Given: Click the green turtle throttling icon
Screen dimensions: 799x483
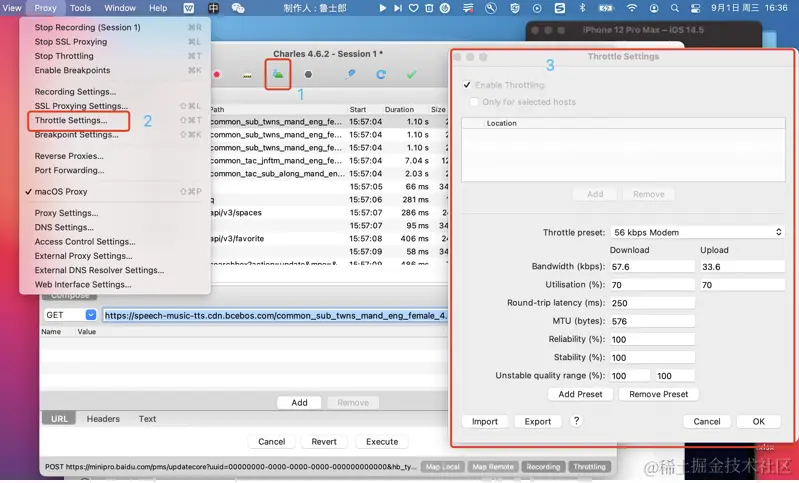Looking at the screenshot, I should [278, 74].
